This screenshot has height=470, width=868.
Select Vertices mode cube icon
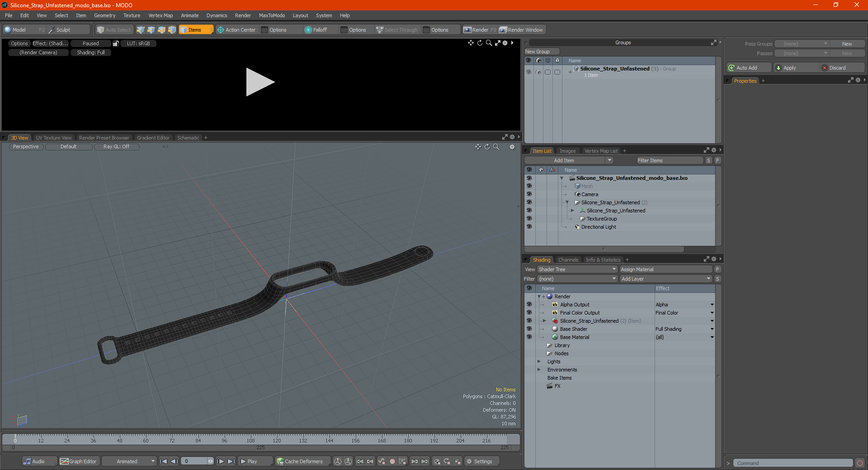point(141,30)
